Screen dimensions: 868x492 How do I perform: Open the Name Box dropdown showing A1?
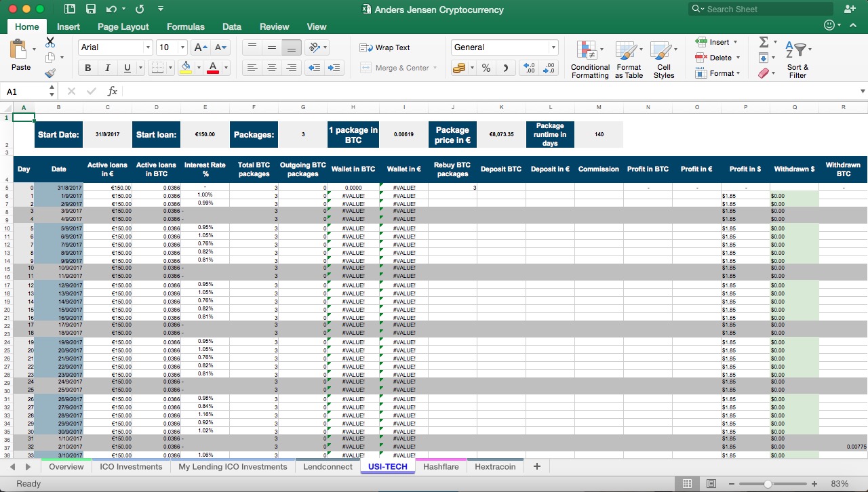pos(52,91)
